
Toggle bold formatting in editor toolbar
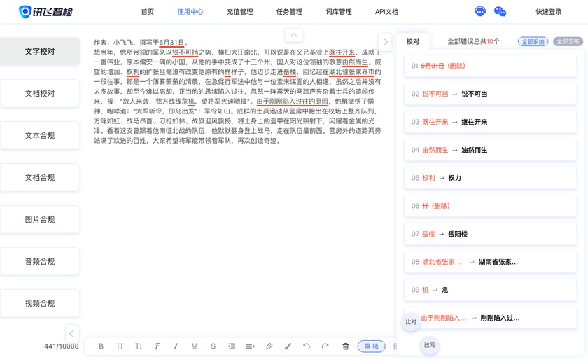[x=101, y=346]
